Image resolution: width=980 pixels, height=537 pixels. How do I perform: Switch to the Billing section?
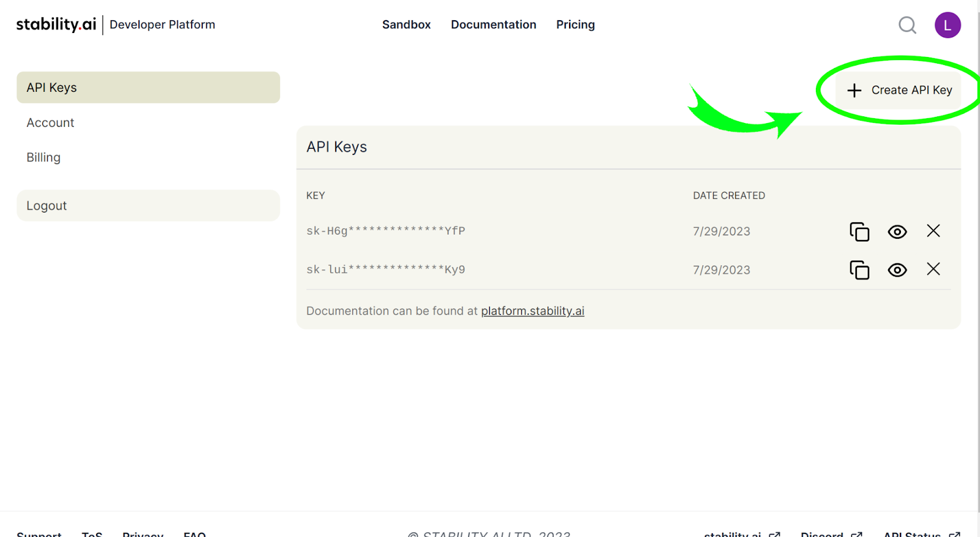point(43,157)
